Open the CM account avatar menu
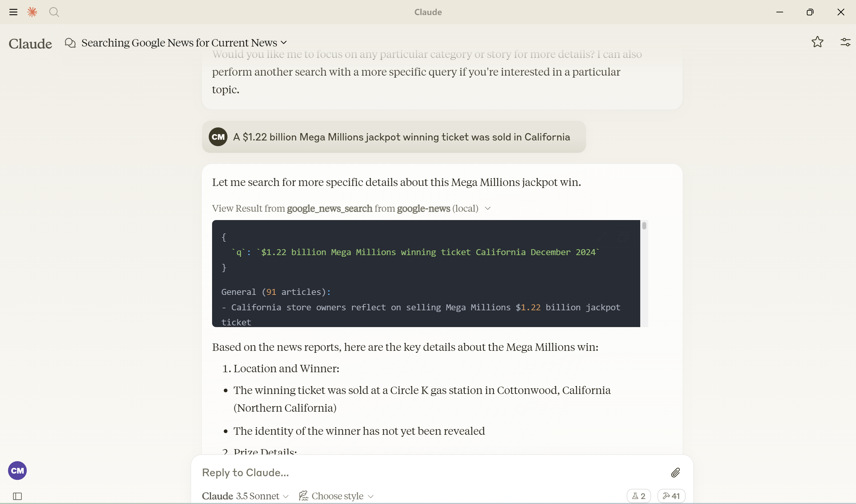Screen dimensions: 856x504 (x=17, y=470)
